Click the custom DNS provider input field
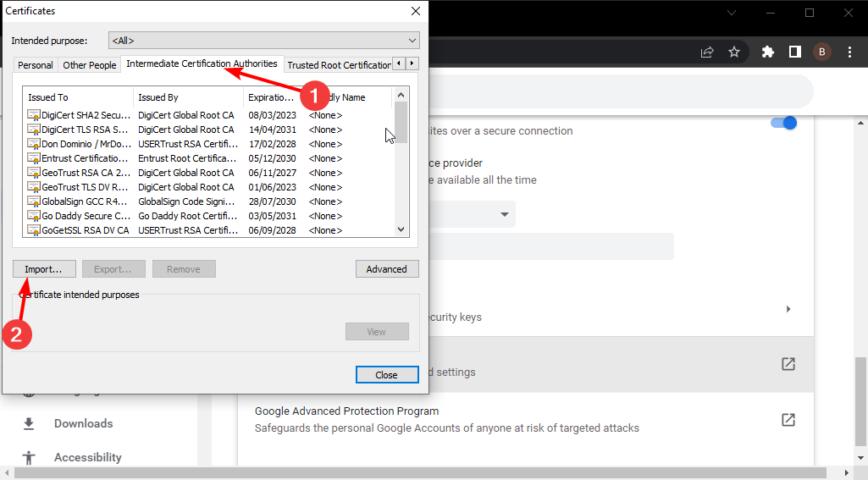This screenshot has height=480, width=868. pos(551,246)
